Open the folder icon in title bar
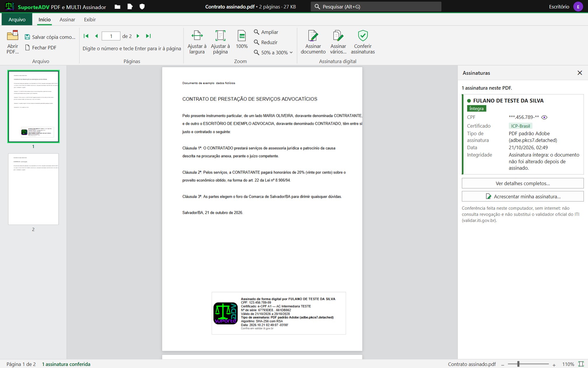Image resolution: width=588 pixels, height=368 pixels. click(118, 7)
